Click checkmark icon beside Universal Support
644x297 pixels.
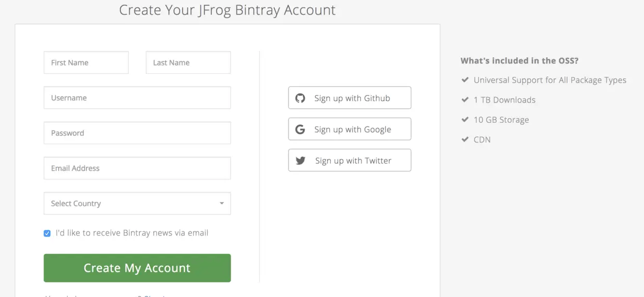pos(465,80)
